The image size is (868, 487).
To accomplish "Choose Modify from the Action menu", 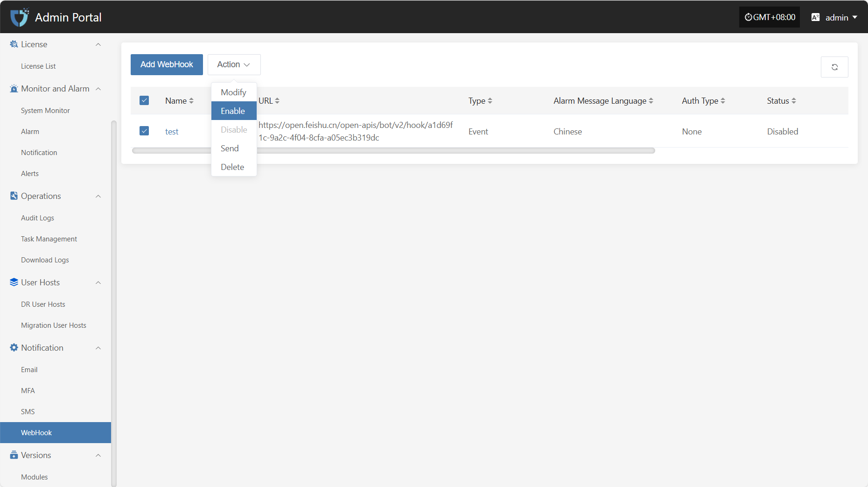I will point(234,92).
